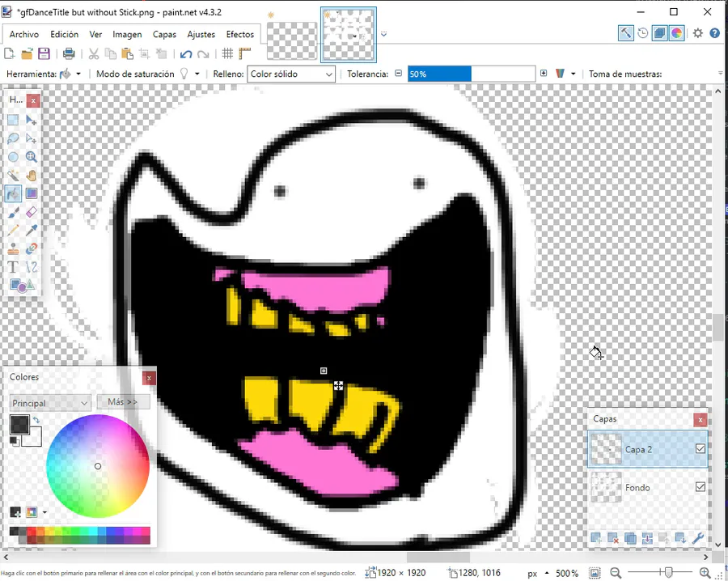Select the Shapes tool
Viewport: 728px width, 581px height.
click(22, 285)
